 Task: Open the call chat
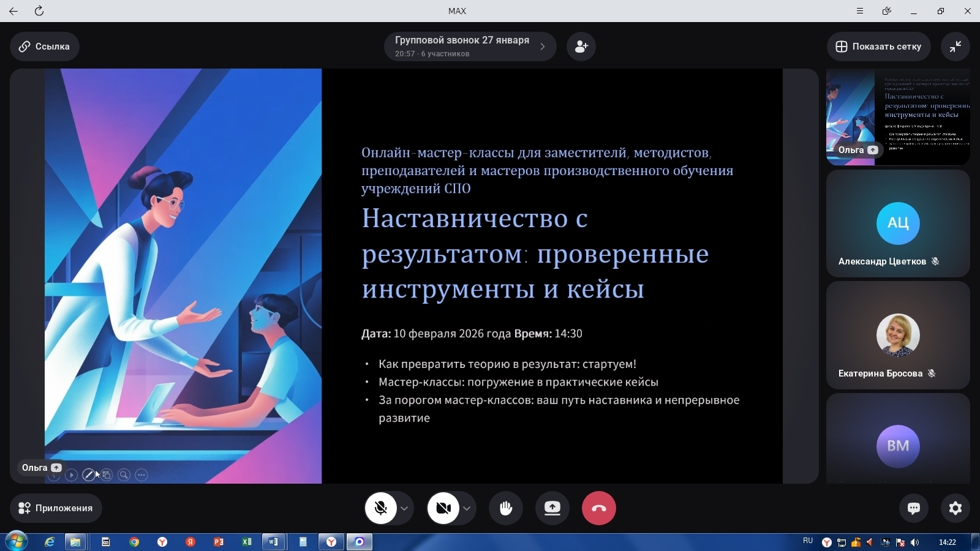(914, 508)
